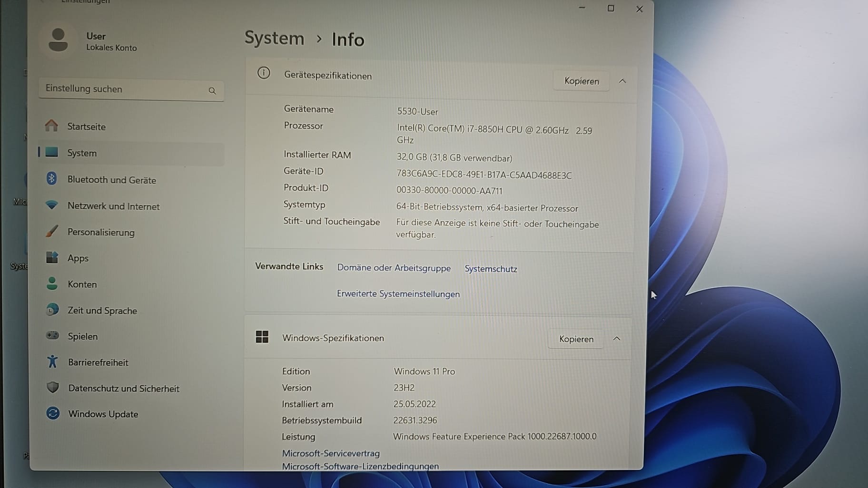Click the Geräte-ID value 783C6A9C
This screenshot has width=868, height=488.
click(484, 175)
